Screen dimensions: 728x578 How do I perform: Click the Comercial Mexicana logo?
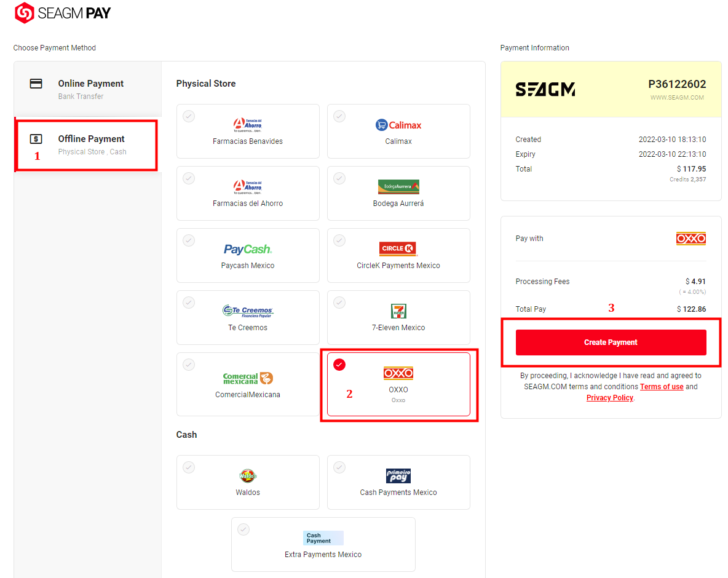tap(247, 378)
